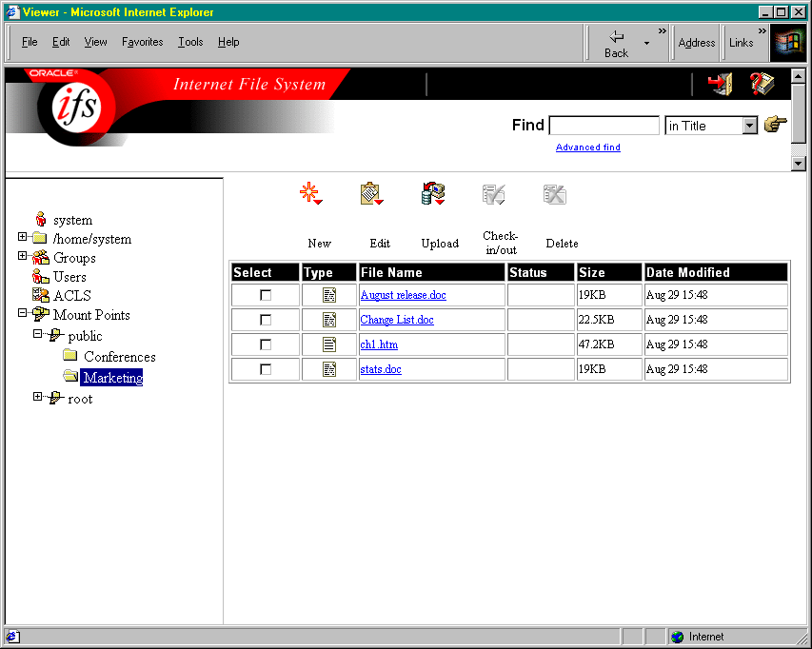Open the Tools menu
Image resolution: width=812 pixels, height=649 pixels.
(190, 42)
